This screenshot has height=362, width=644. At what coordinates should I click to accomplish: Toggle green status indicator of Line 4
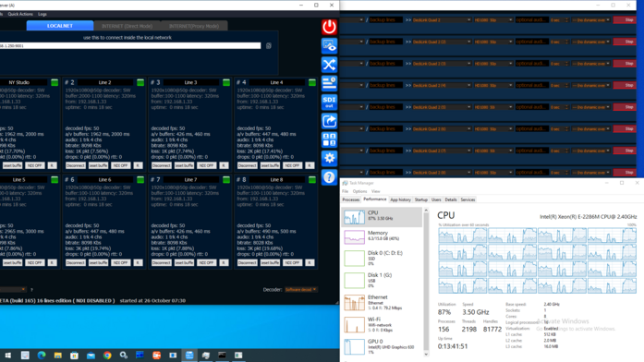point(312,82)
